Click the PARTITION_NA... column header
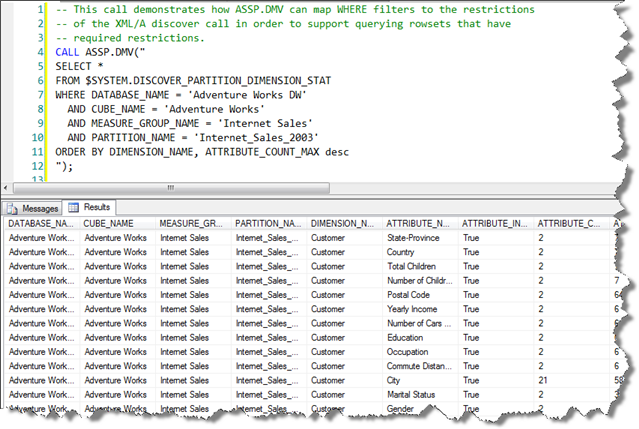The height and width of the screenshot is (429, 639). click(x=268, y=224)
